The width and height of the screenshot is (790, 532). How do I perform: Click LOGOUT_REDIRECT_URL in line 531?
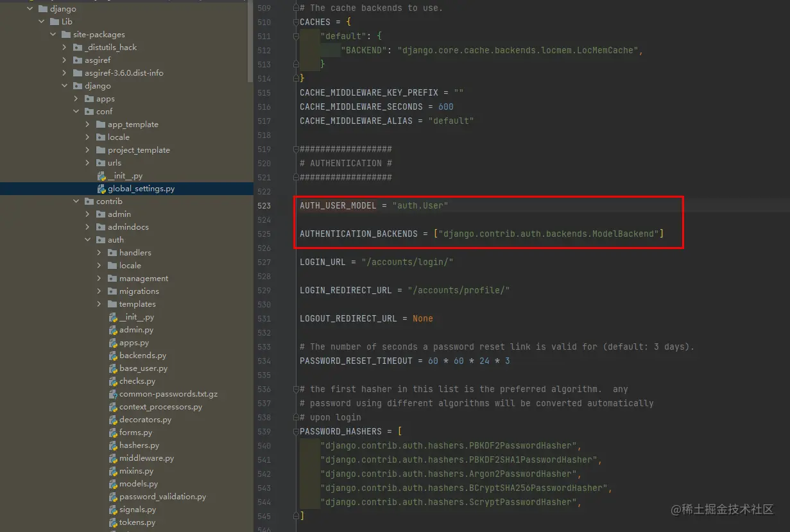pos(348,318)
